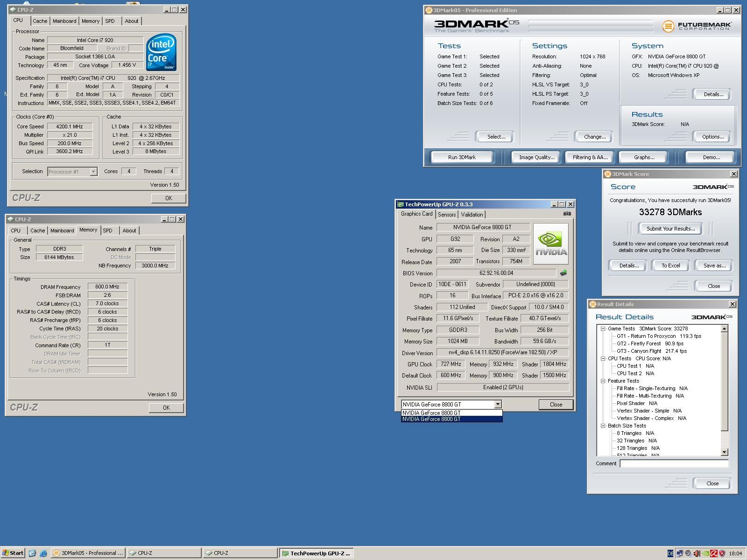Viewport: 747px width, 560px height.
Task: Click the BIOS save chip icon in GPU-Z
Action: pyautogui.click(x=564, y=273)
